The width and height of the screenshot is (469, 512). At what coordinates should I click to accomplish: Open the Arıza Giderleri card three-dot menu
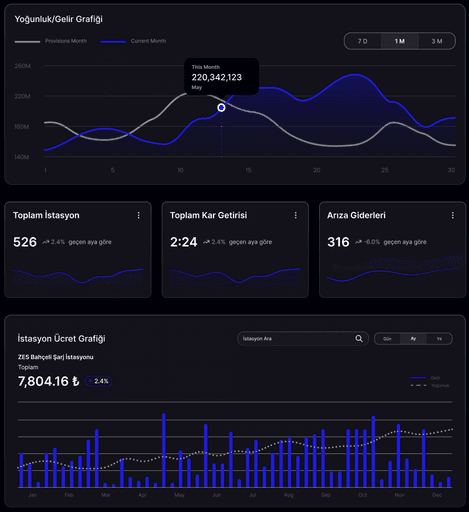click(453, 216)
